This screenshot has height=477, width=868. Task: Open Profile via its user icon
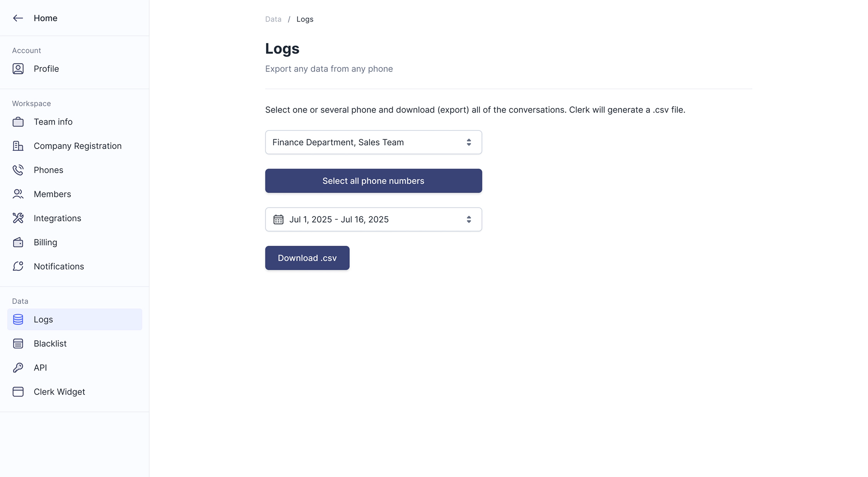(x=18, y=69)
